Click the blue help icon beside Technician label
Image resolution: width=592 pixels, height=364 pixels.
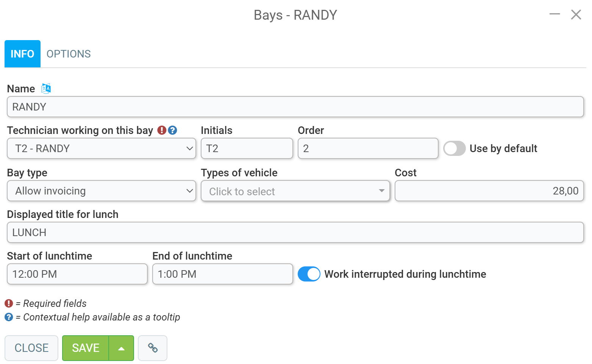172,130
